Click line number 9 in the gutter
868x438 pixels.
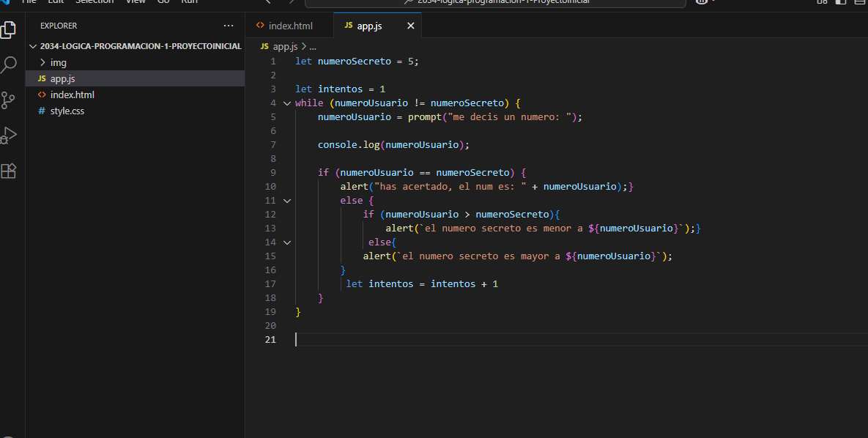tap(273, 172)
